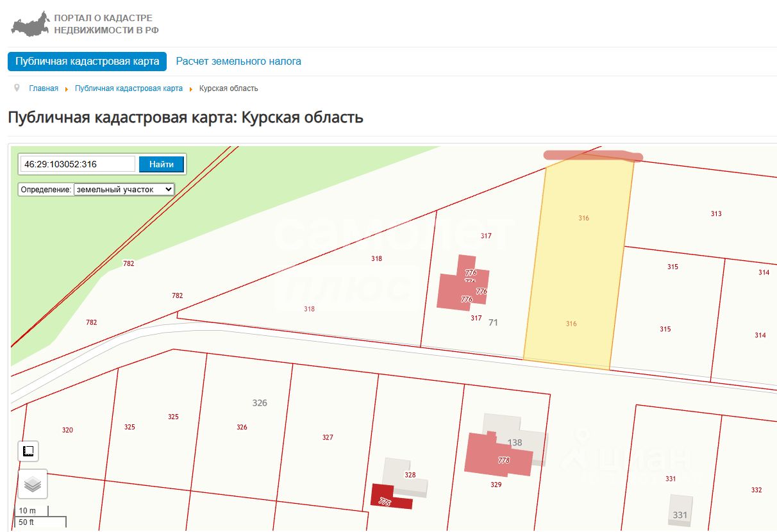Go to the Главная breadcrumb link
The image size is (777, 532).
(44, 88)
